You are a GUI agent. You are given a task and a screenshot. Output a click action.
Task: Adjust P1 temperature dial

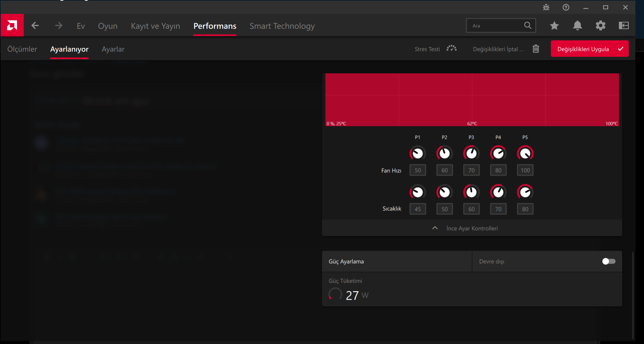(418, 192)
